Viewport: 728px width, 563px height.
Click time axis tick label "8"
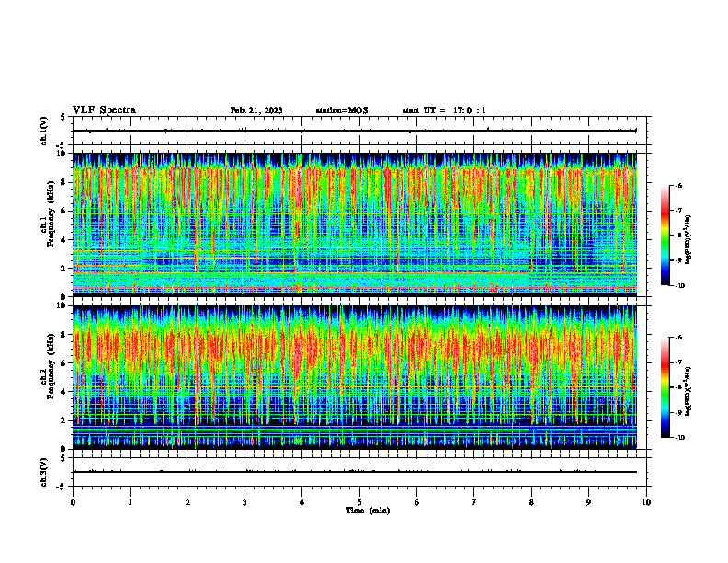point(531,502)
